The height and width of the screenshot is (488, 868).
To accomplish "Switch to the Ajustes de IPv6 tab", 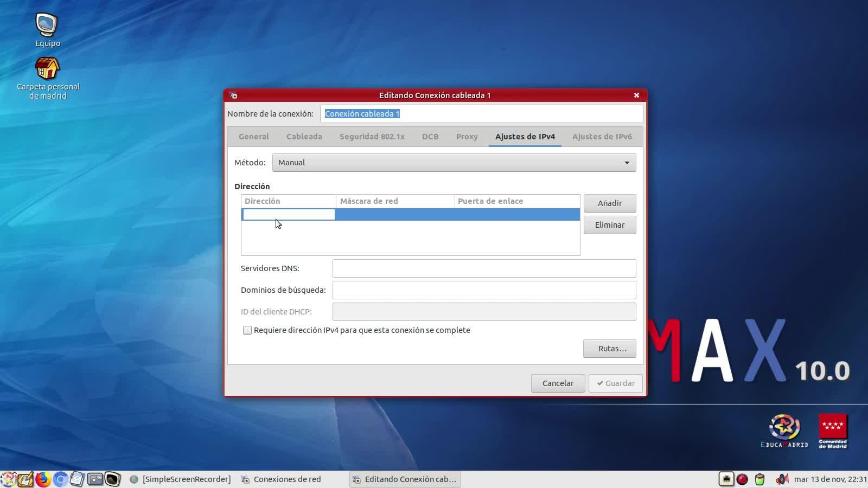I will pos(602,137).
